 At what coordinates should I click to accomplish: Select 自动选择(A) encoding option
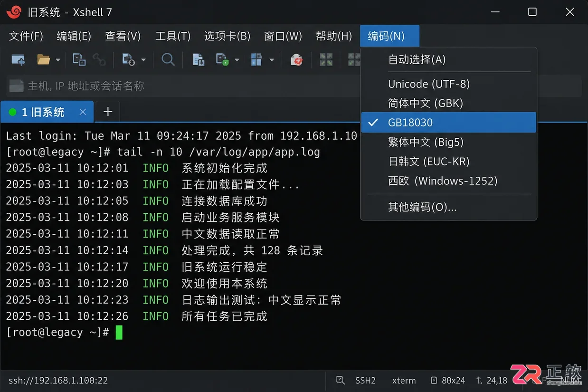(x=449, y=59)
